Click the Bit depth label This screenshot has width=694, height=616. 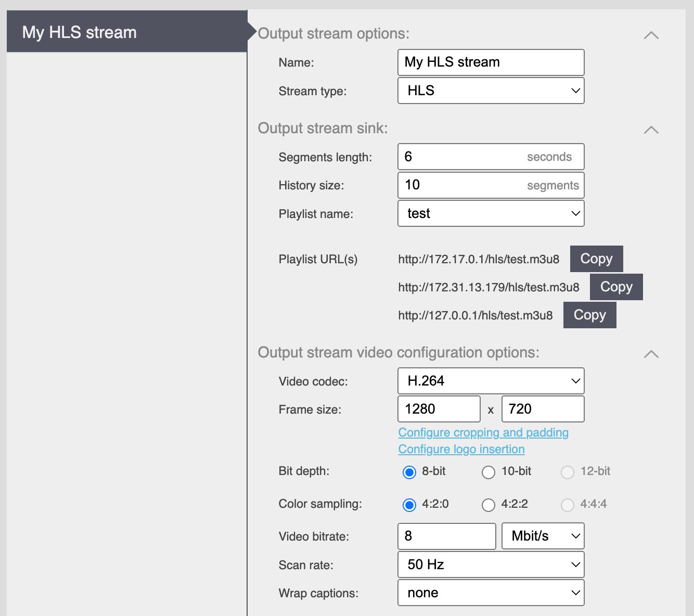click(x=304, y=471)
